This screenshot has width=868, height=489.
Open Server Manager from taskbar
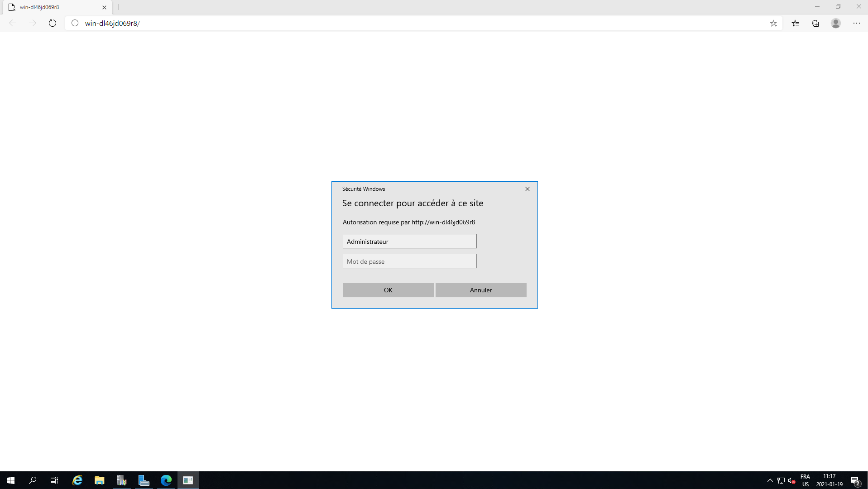122,480
